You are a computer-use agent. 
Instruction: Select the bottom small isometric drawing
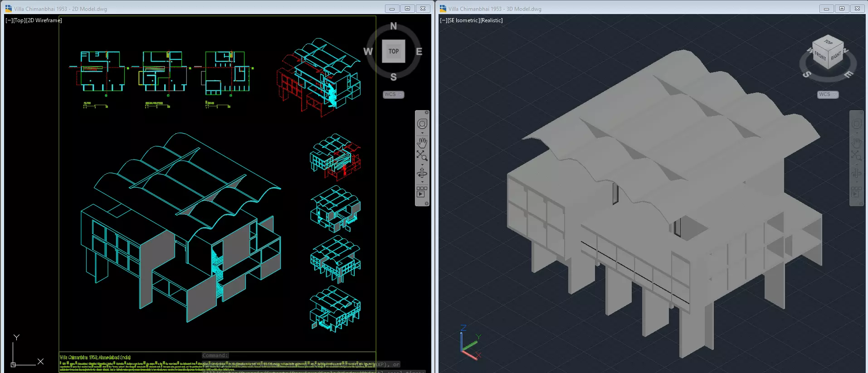pos(335,309)
